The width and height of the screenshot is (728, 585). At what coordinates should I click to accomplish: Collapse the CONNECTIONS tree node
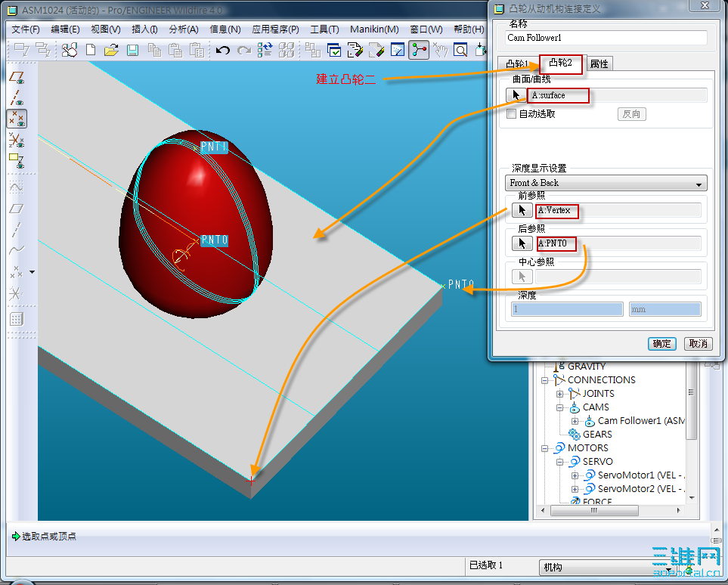coord(544,380)
